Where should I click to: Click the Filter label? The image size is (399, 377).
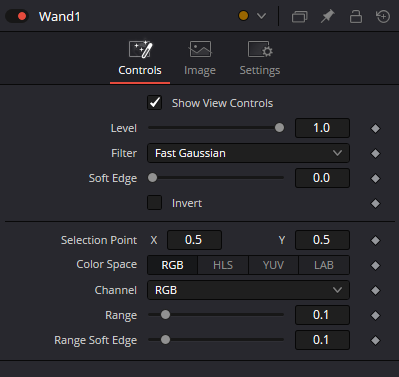coord(124,153)
